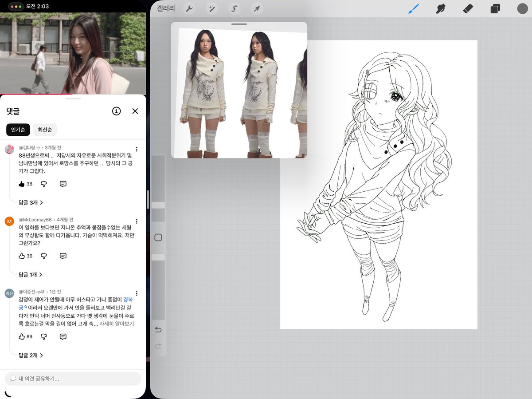Expand 답글 1개 replies
The width and height of the screenshot is (532, 399).
31,275
